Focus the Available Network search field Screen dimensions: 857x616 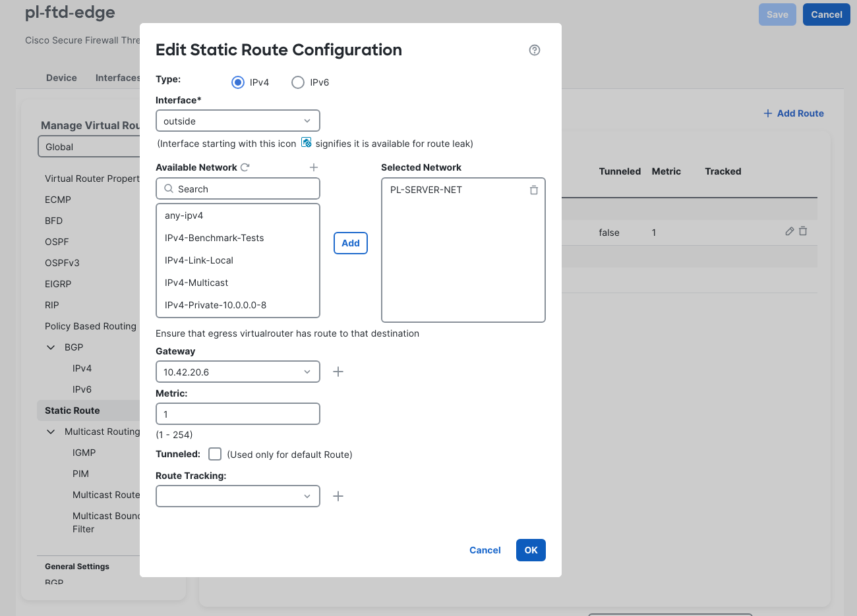(238, 188)
